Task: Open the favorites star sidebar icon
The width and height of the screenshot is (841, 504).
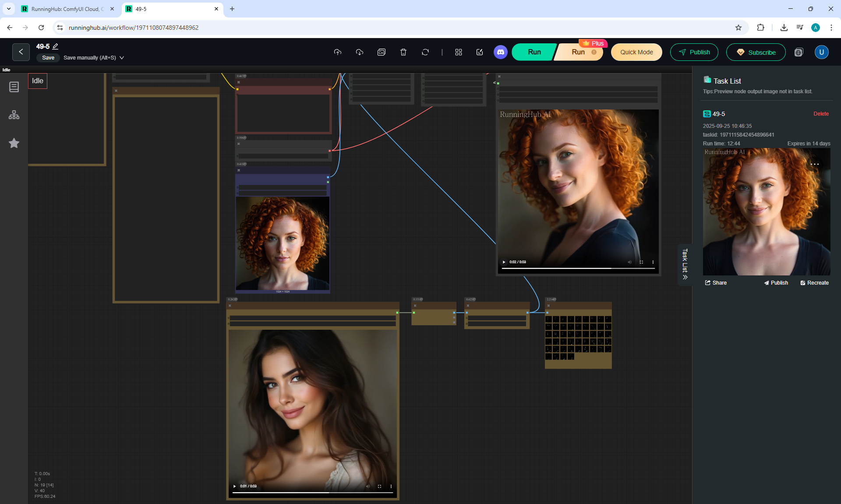Action: point(14,143)
